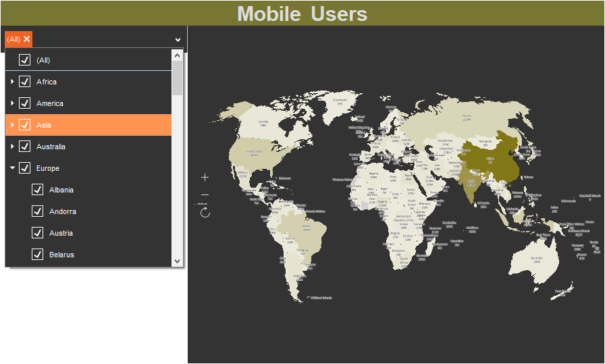Zoom out on the map with minus icon

click(205, 195)
